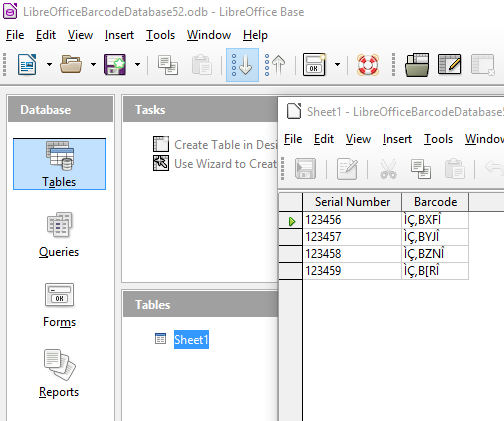504x421 pixels.
Task: Click barcode cell ÌÇ,BYJÌ
Action: (x=435, y=237)
